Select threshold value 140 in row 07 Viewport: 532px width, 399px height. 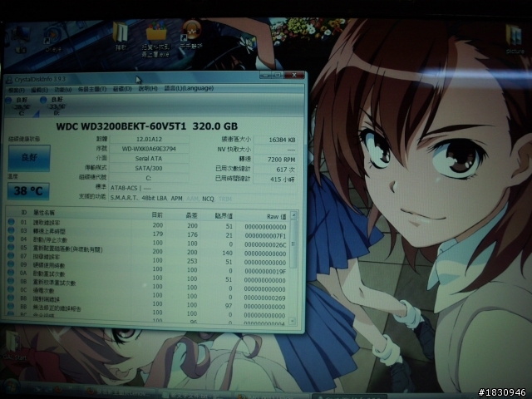coord(227,253)
